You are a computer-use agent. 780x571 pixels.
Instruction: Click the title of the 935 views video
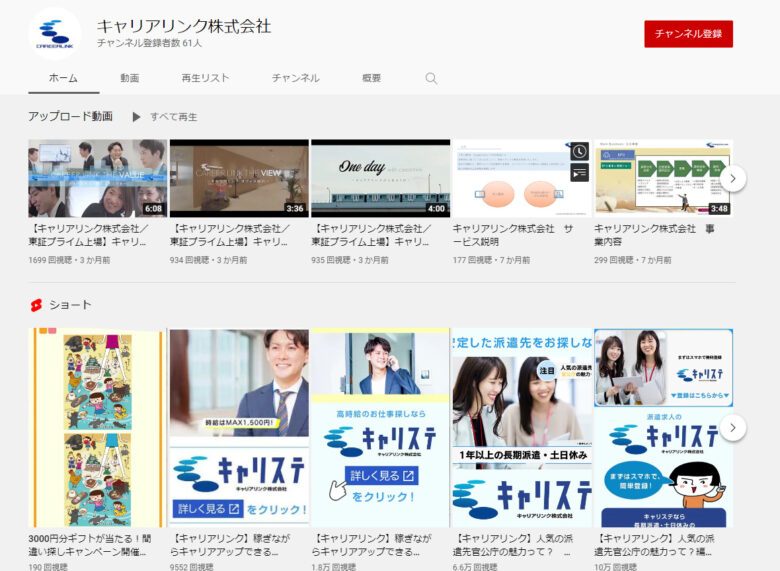[x=371, y=235]
